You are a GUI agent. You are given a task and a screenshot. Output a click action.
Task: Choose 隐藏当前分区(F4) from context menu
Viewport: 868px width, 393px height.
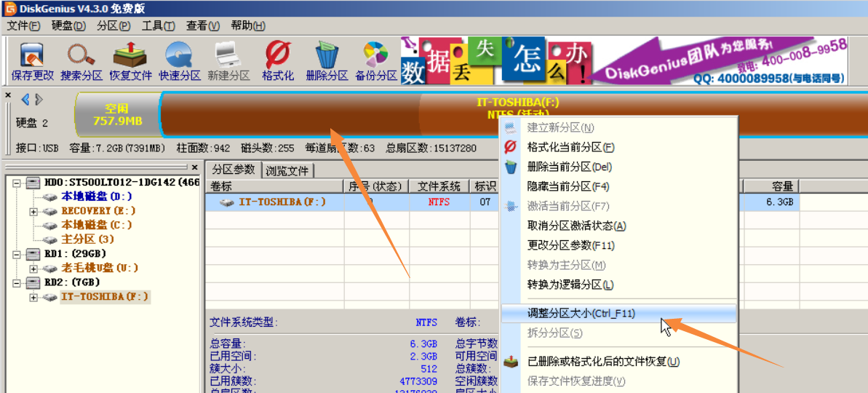coord(618,186)
